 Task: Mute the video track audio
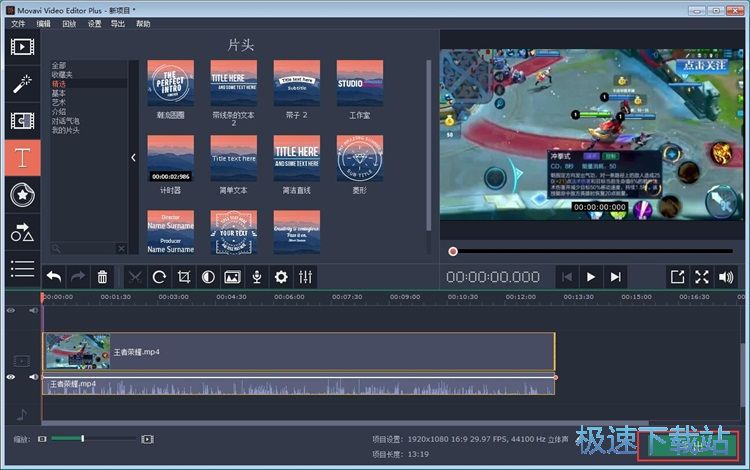(x=33, y=377)
